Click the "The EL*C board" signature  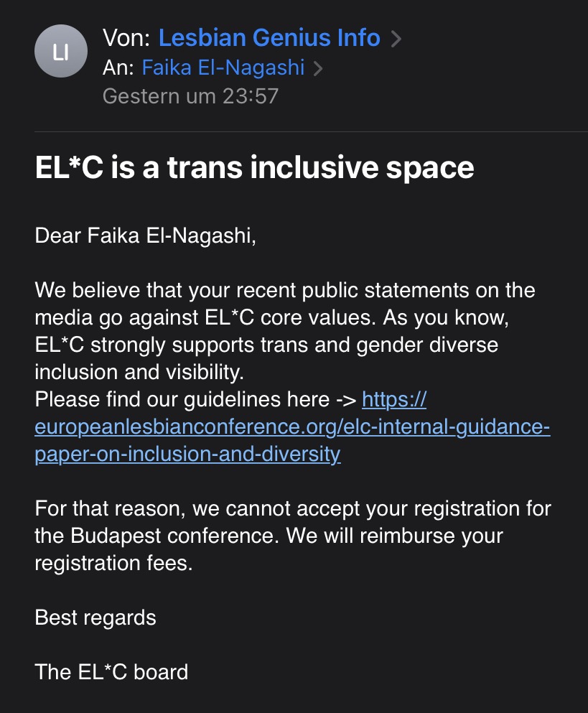pos(111,672)
